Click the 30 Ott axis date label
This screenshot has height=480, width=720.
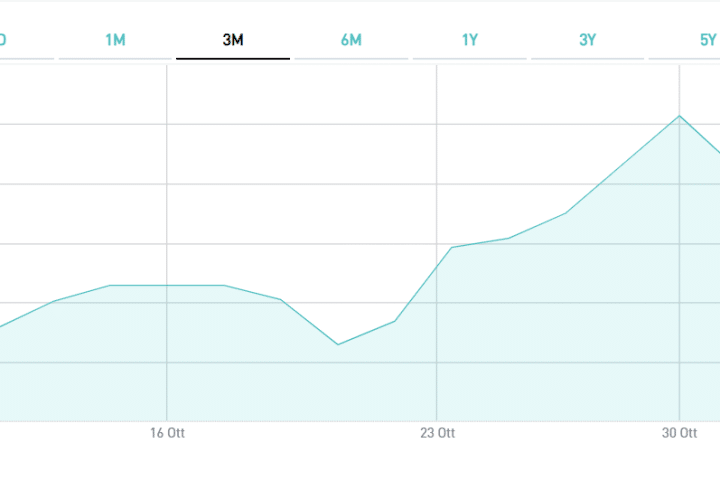tap(680, 433)
